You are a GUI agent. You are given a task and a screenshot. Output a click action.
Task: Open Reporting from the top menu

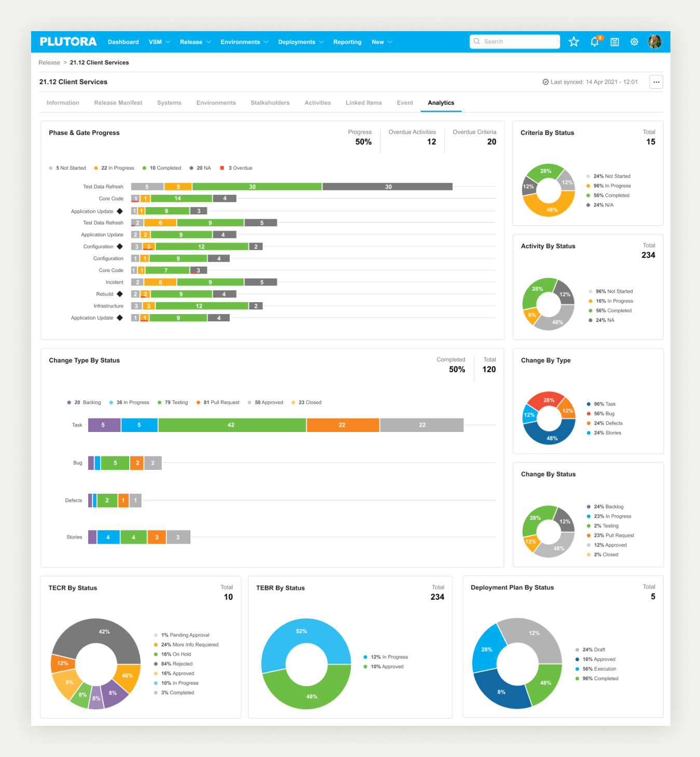pos(347,42)
